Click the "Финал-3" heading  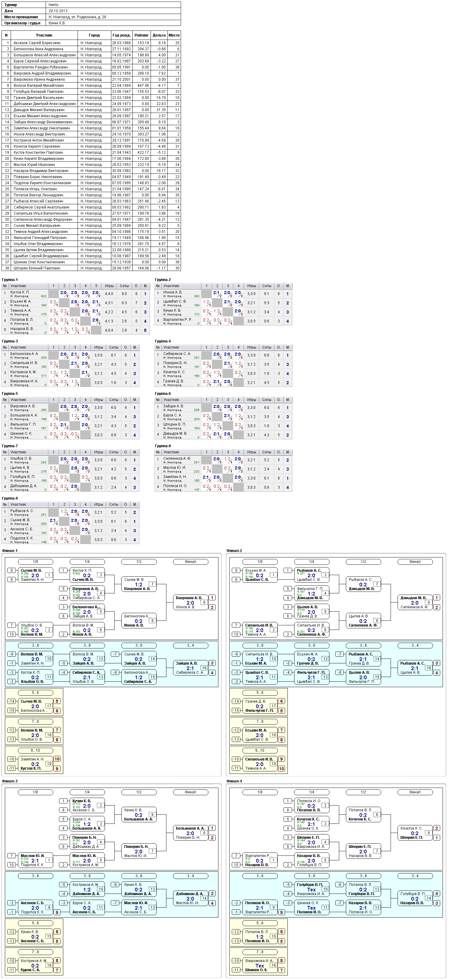10,781
